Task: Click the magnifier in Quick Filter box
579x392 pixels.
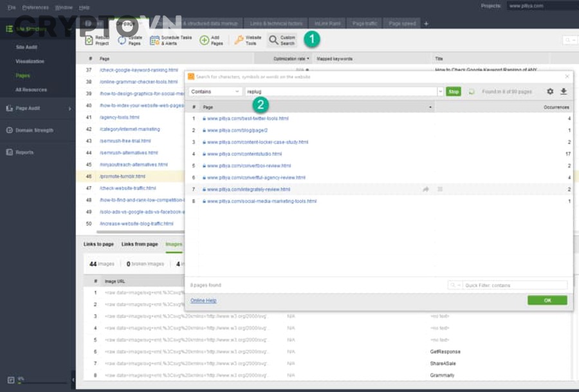Action: pos(454,285)
